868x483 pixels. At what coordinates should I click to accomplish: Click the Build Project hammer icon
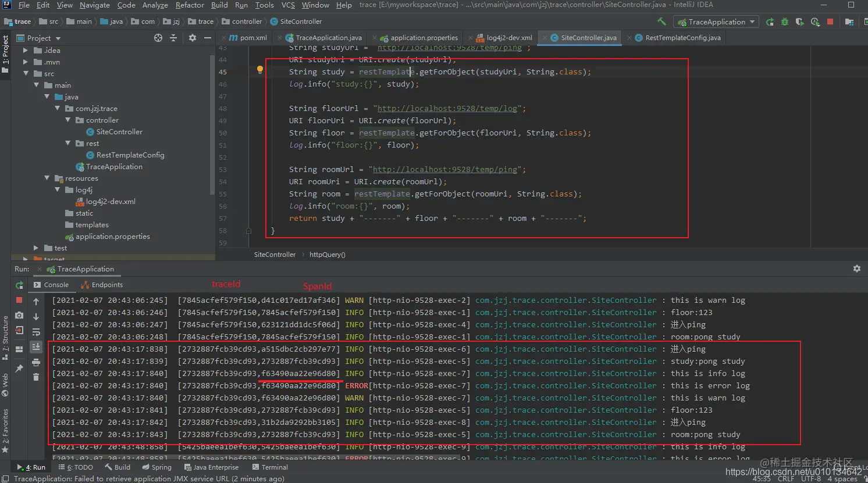click(661, 22)
